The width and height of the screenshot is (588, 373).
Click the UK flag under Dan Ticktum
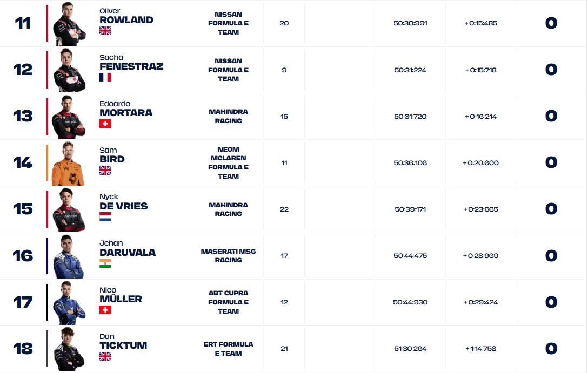(x=105, y=356)
